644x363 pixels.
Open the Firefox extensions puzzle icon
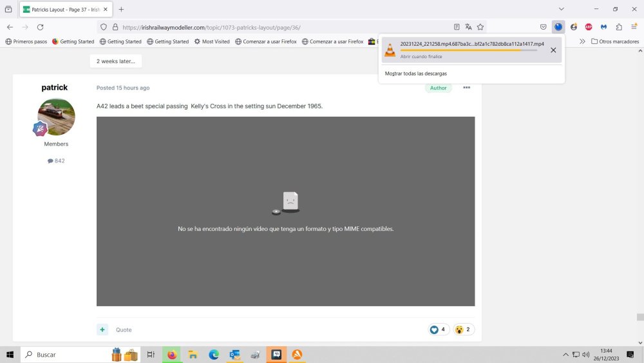click(619, 27)
